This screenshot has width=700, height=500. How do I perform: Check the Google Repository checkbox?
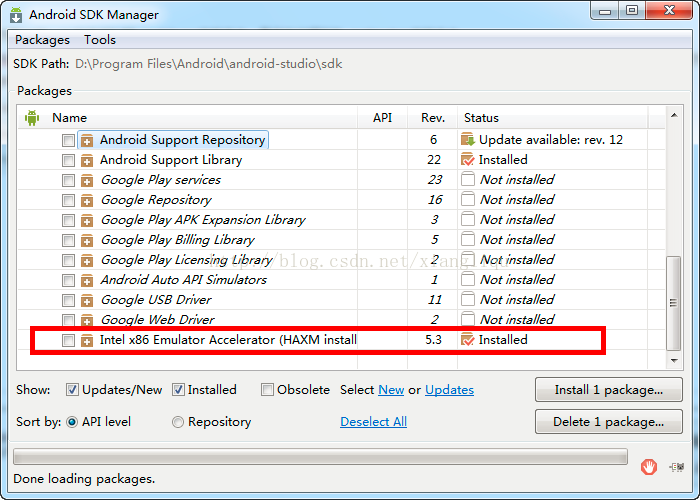68,200
